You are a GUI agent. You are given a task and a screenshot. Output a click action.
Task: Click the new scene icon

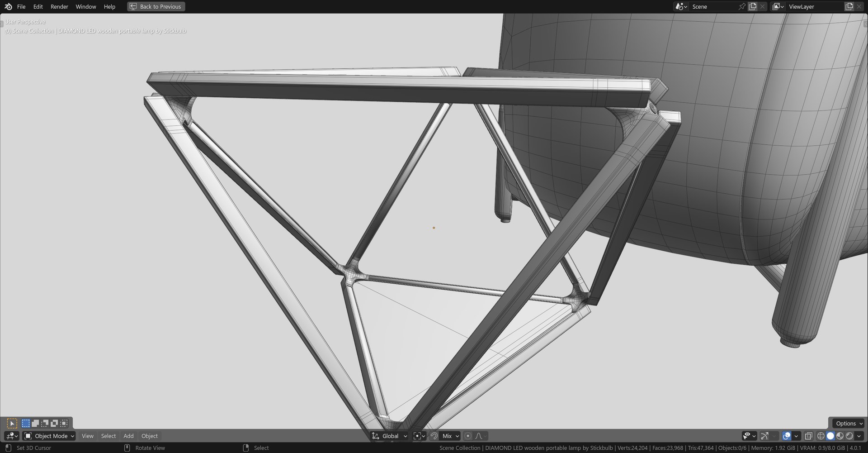pos(753,6)
